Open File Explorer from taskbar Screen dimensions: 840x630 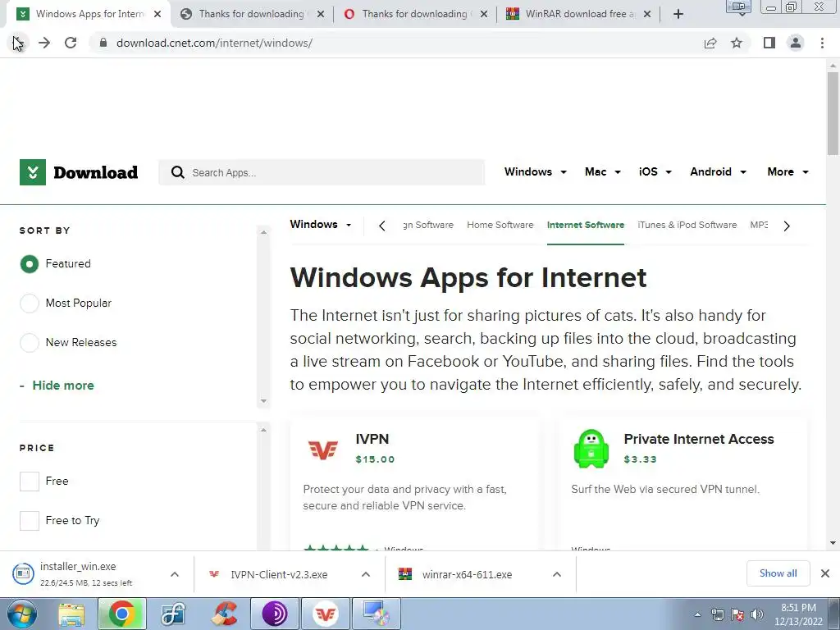click(x=71, y=614)
